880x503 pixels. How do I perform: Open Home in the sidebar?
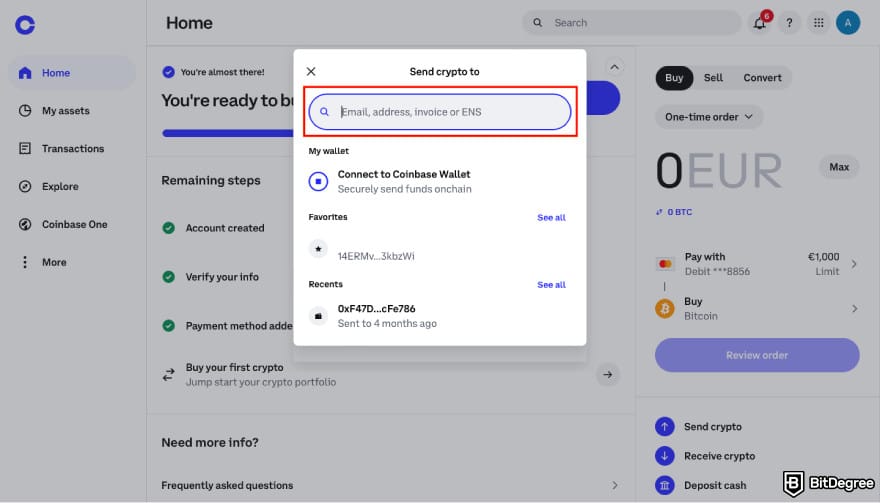click(x=72, y=73)
